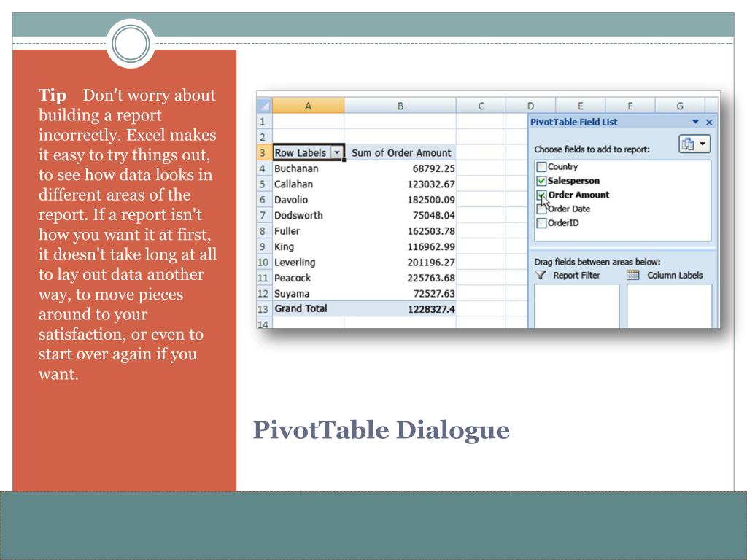Uncheck the Salesperson field checkbox
This screenshot has height=560, width=747.
pyautogui.click(x=541, y=181)
